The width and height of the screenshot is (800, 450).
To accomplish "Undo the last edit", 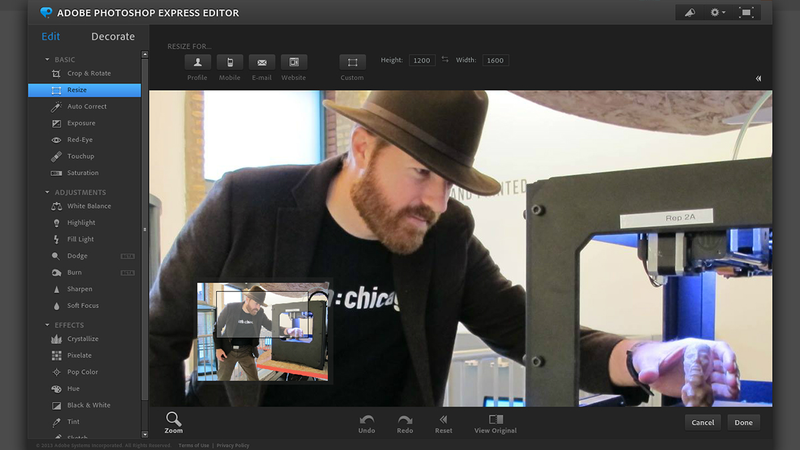I will tap(366, 424).
